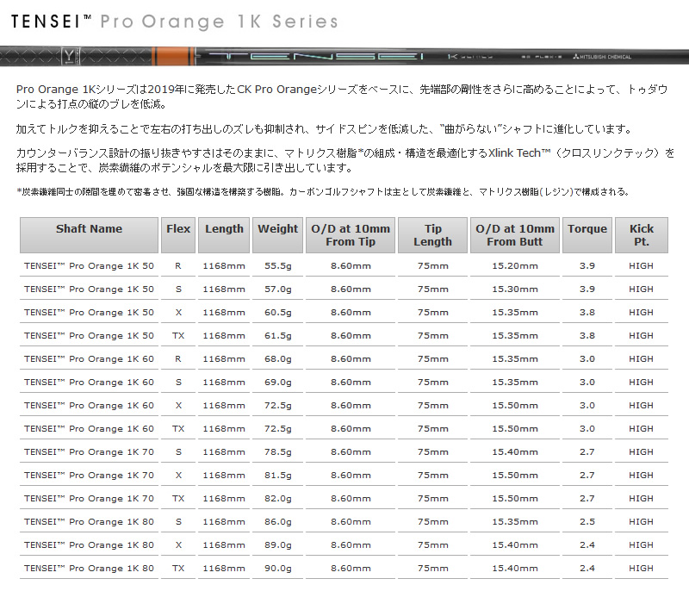Click the O/D at 10mm From Tip header
The height and width of the screenshot is (616, 689).
click(351, 235)
